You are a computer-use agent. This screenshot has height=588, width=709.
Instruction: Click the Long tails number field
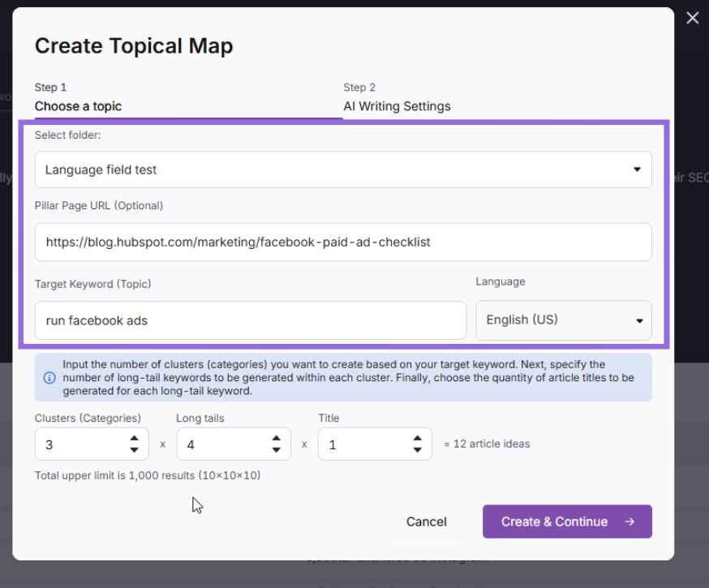pos(234,444)
